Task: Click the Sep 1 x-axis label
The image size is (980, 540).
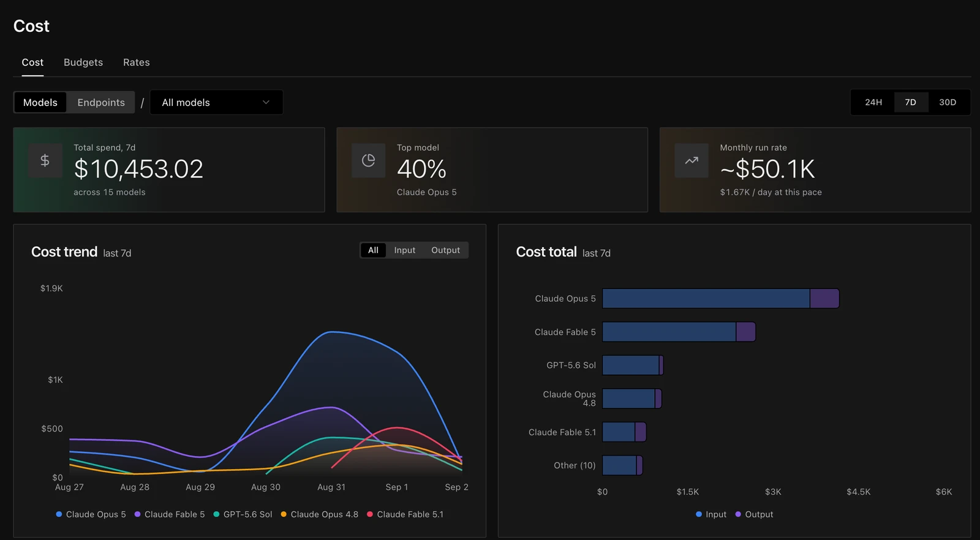Action: coord(397,487)
